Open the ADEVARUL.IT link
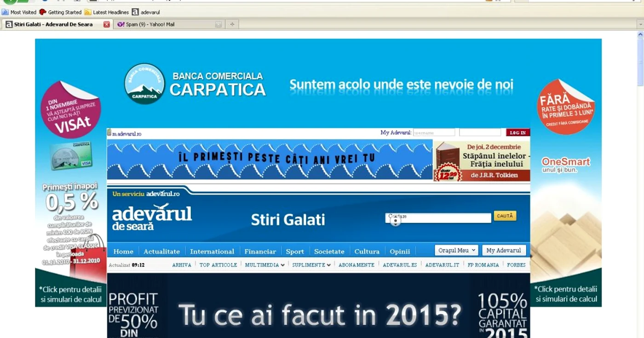The image size is (644, 338). 442,265
